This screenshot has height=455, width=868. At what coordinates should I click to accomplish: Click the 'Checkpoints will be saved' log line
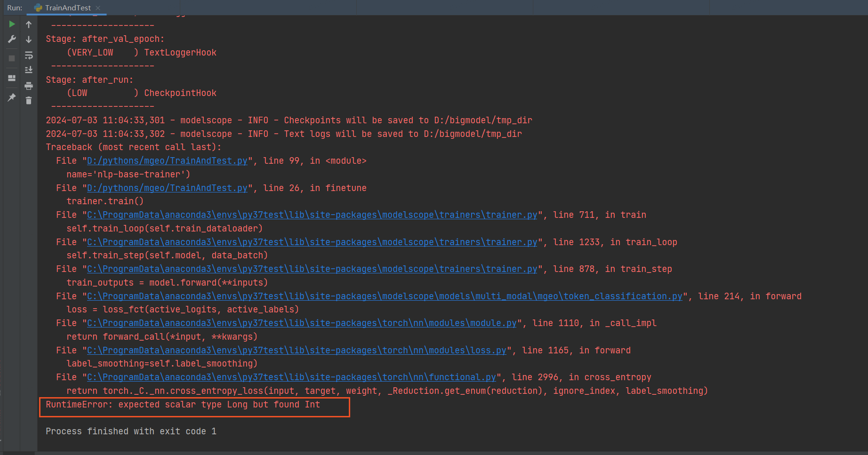tap(289, 120)
